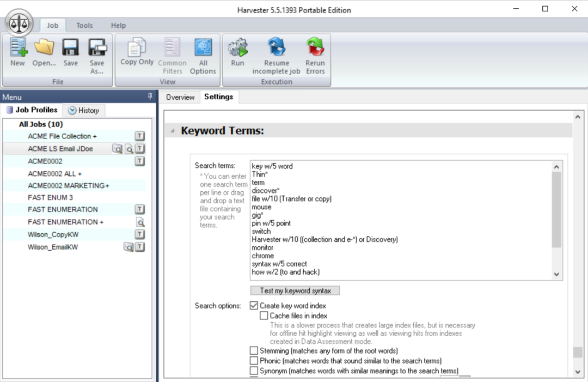The height and width of the screenshot is (382, 588).
Task: Enable the Phonic matching option
Action: point(254,360)
